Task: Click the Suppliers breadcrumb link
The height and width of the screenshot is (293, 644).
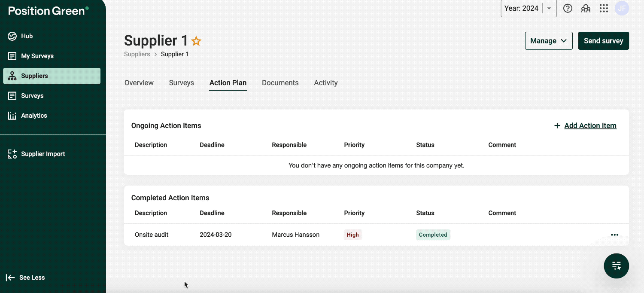Action: click(x=137, y=54)
